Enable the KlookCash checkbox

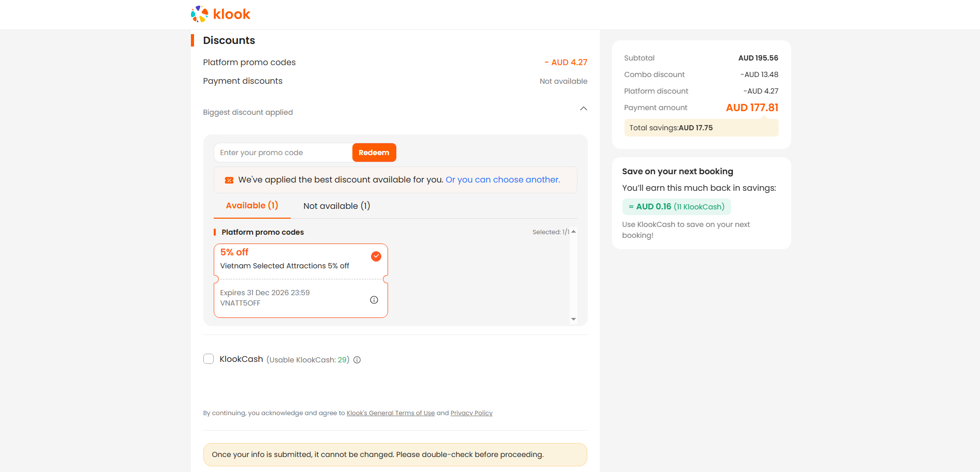click(209, 359)
